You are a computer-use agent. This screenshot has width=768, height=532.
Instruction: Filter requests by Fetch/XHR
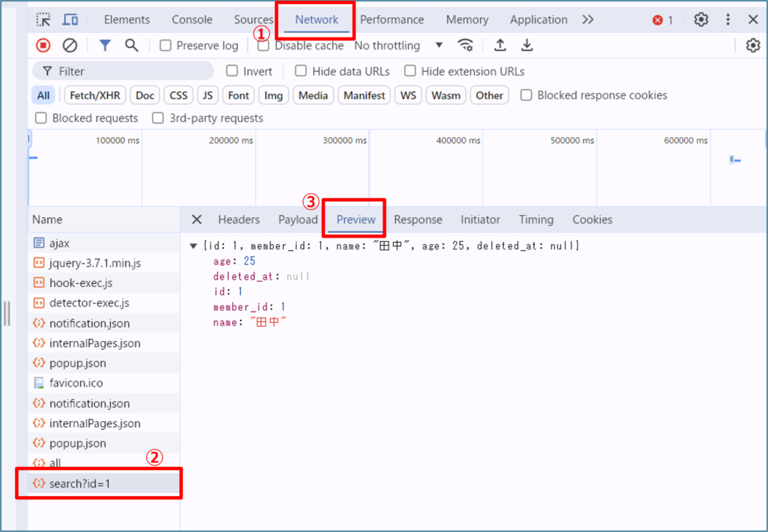[94, 95]
